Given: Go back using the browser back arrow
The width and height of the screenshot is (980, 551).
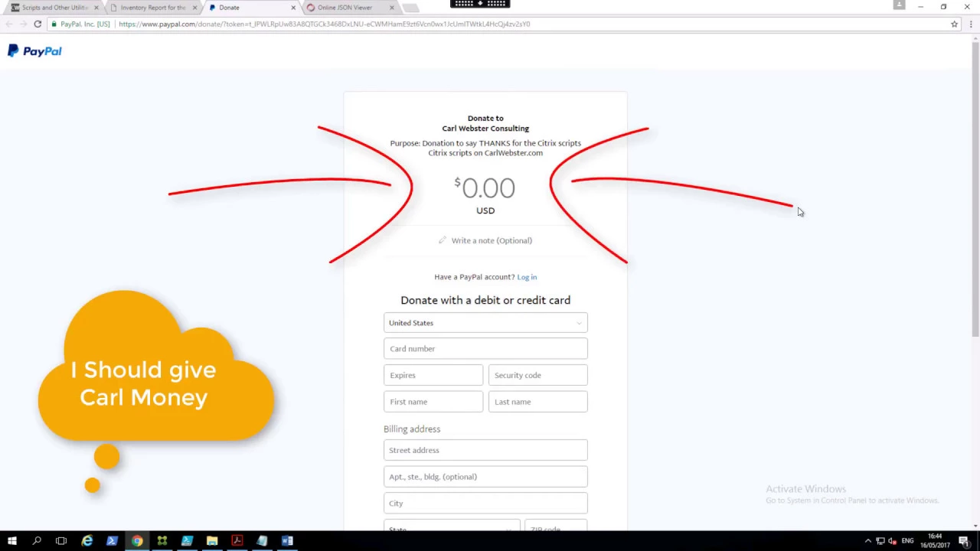Looking at the screenshot, I should (x=8, y=24).
